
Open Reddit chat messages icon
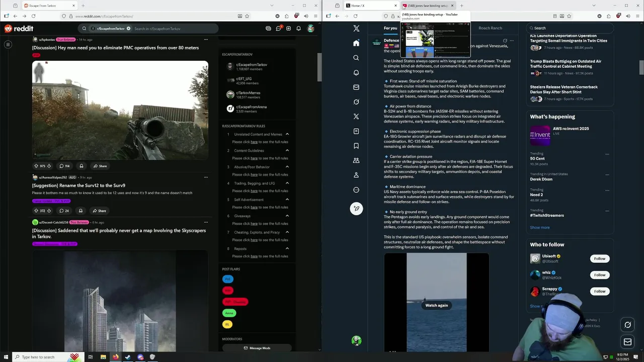(278, 29)
